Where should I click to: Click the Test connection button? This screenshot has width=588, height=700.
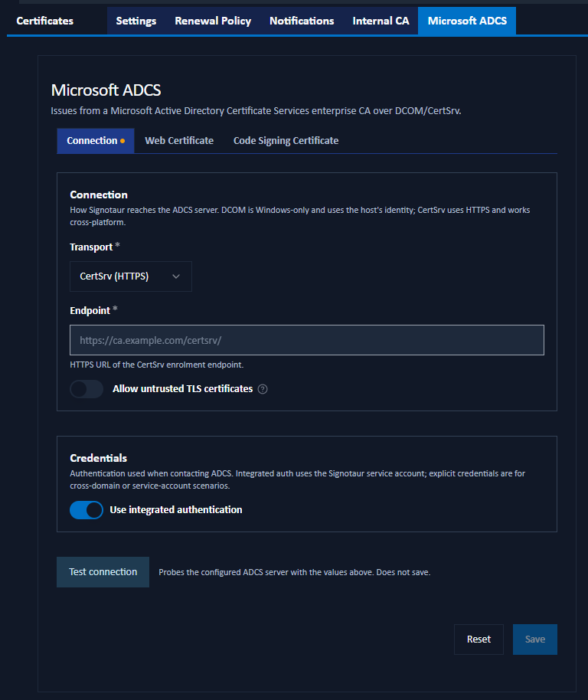click(x=103, y=572)
